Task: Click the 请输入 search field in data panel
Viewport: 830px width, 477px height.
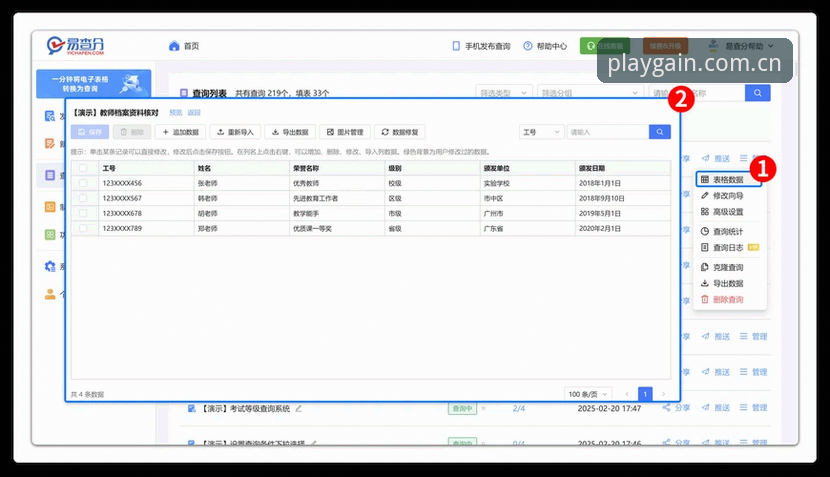Action: click(x=608, y=132)
